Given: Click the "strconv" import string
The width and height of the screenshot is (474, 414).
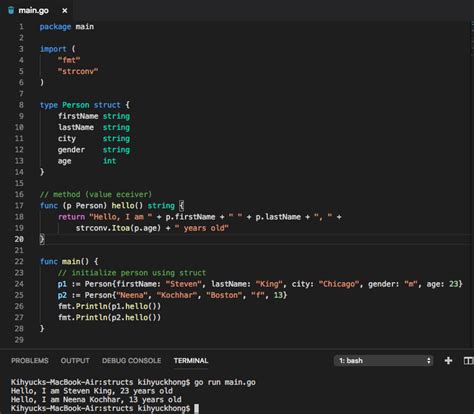Looking at the screenshot, I should point(78,71).
